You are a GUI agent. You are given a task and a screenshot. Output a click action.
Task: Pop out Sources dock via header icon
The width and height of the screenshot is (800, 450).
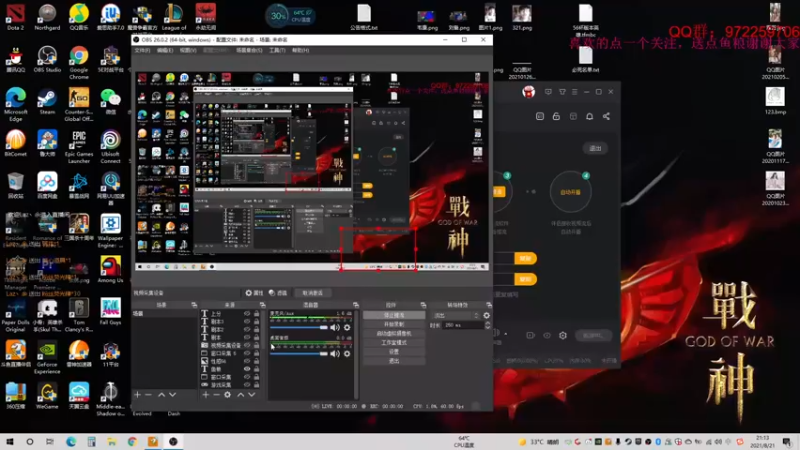point(262,305)
